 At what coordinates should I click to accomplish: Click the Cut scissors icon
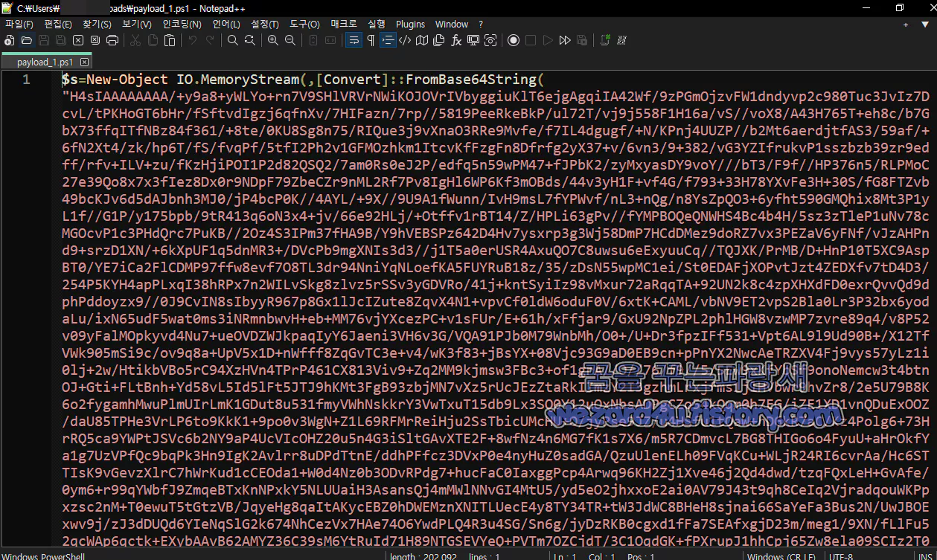(x=135, y=40)
